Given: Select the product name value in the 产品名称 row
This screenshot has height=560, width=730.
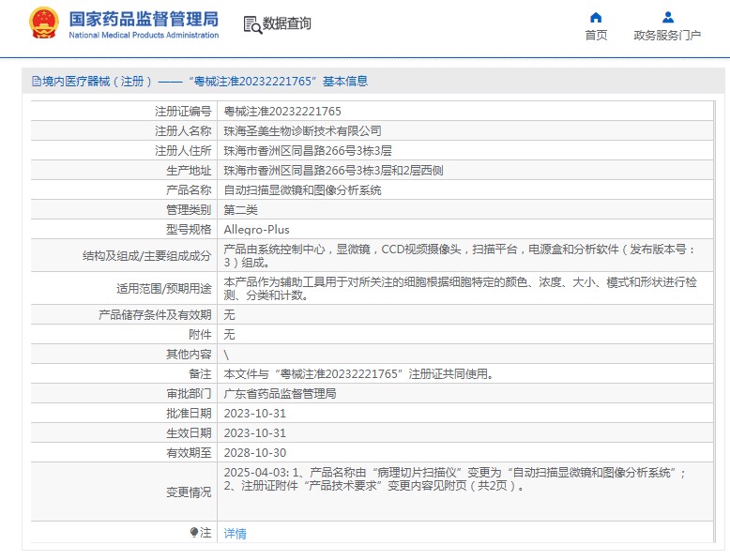Looking at the screenshot, I should point(303,189).
